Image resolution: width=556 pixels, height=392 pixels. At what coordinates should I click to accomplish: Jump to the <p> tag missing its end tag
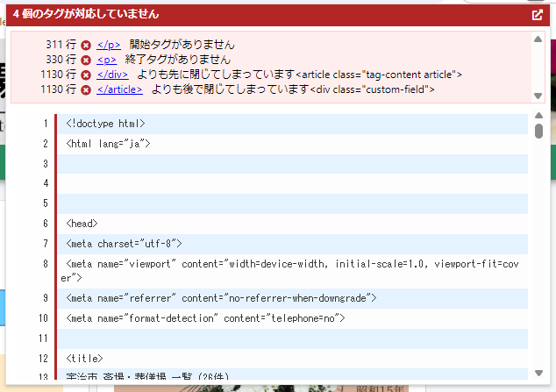tap(106, 60)
